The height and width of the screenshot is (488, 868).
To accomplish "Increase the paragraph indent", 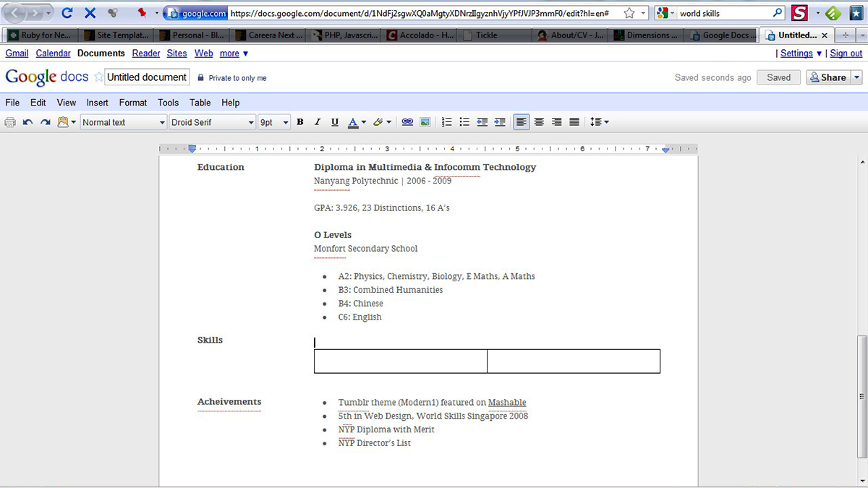I will [x=500, y=121].
